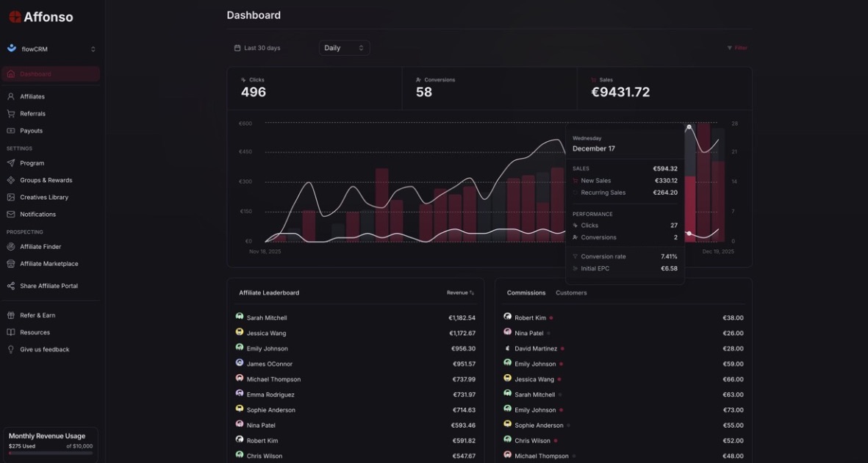Select Sarah Mitchell in Affiliate Leaderboard

coord(267,317)
